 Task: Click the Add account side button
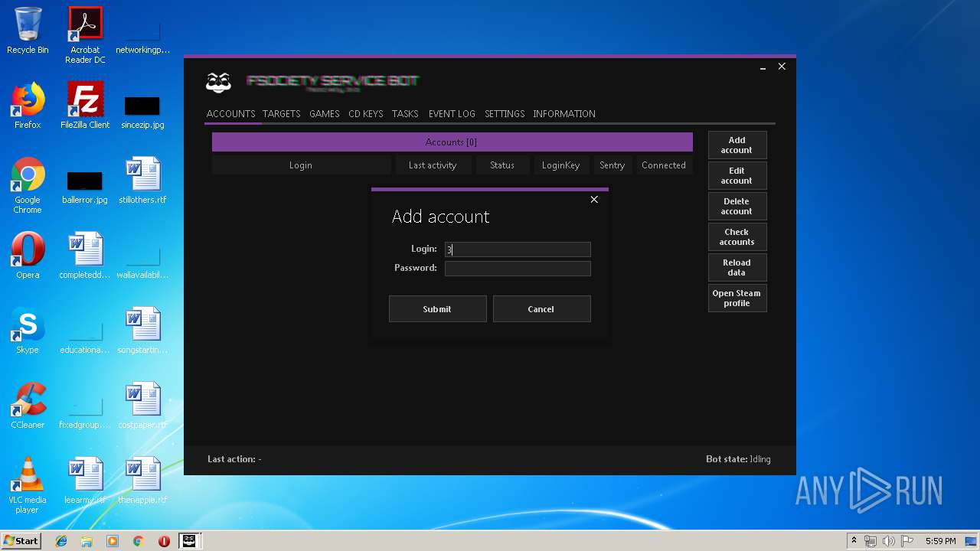[x=737, y=145]
